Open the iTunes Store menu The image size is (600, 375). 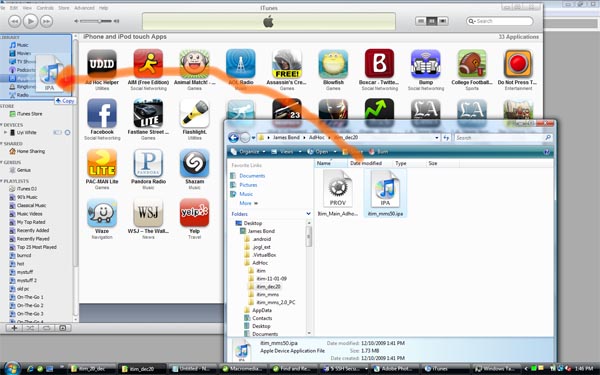click(64, 8)
